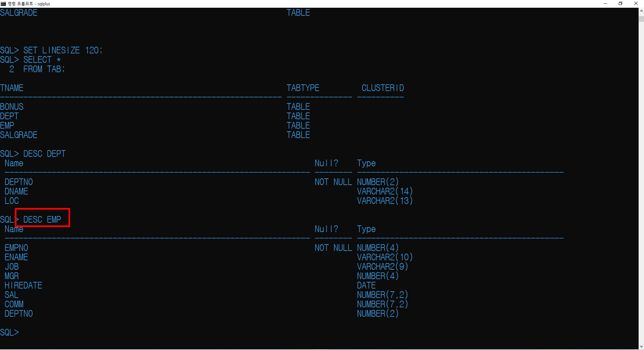Click the LOC column name
This screenshot has height=350, width=644.
[x=12, y=201]
